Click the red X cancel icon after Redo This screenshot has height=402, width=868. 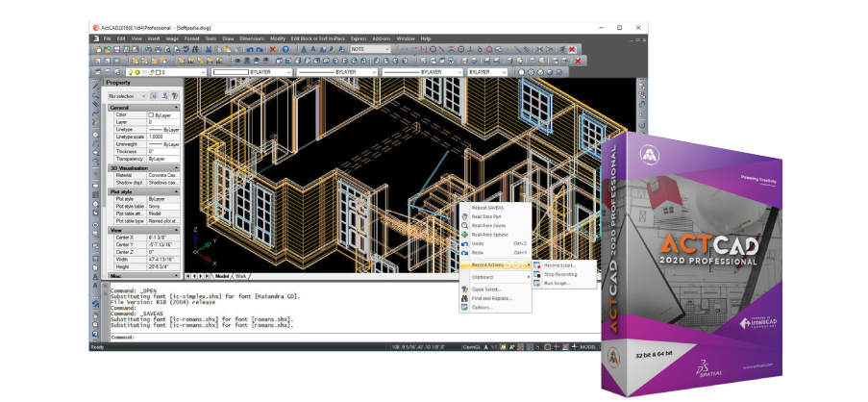pos(272,49)
